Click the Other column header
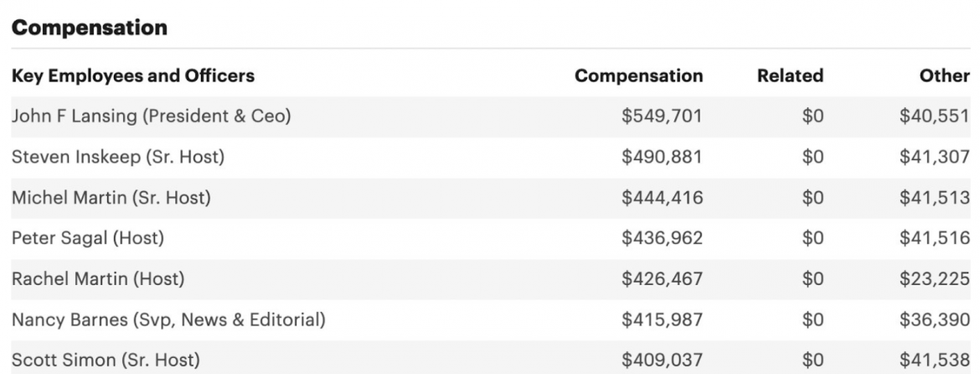The width and height of the screenshot is (980, 374). pos(944,76)
